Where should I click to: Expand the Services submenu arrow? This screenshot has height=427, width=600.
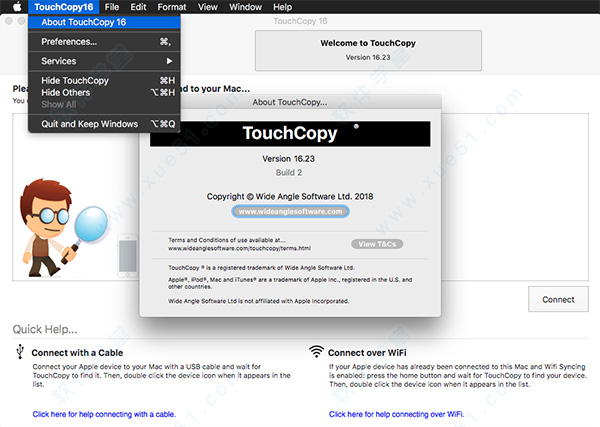pyautogui.click(x=169, y=61)
